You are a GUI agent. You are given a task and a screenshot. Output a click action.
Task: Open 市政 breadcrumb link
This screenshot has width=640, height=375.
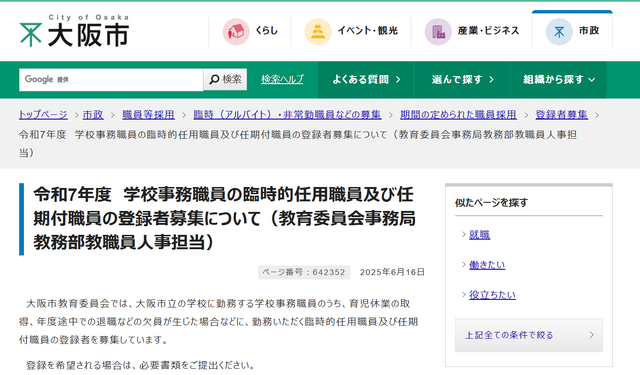click(93, 115)
